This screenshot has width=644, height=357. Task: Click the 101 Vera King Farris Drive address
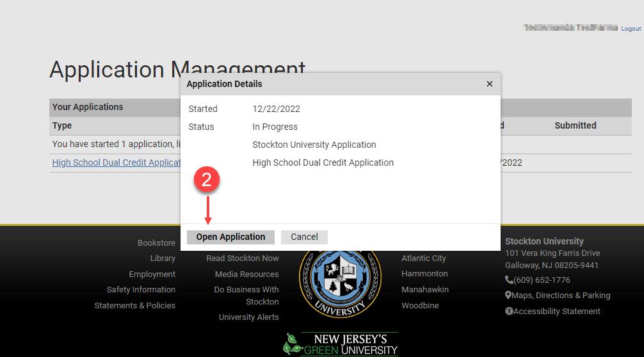552,253
